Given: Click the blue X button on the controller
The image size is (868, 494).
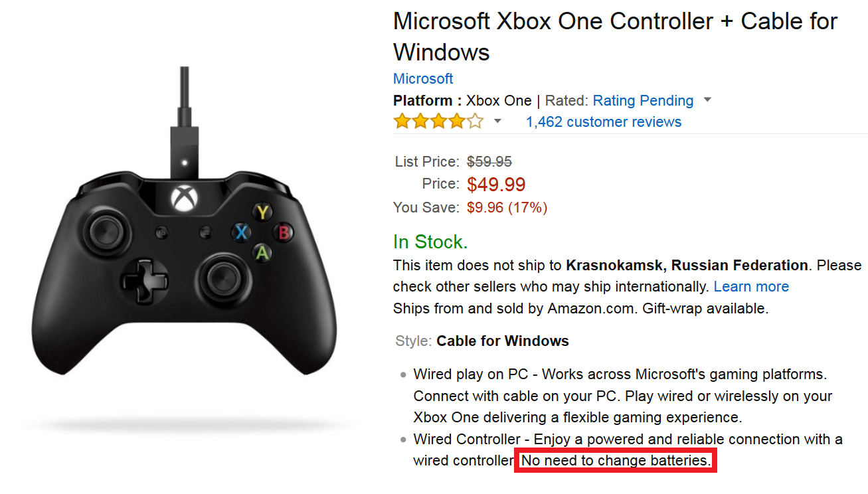Looking at the screenshot, I should [x=242, y=232].
